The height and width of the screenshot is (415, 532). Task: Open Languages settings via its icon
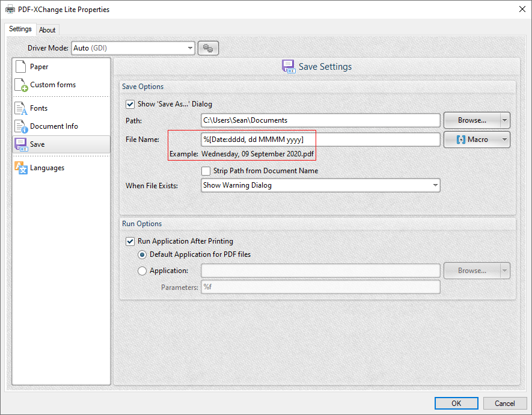coord(20,167)
